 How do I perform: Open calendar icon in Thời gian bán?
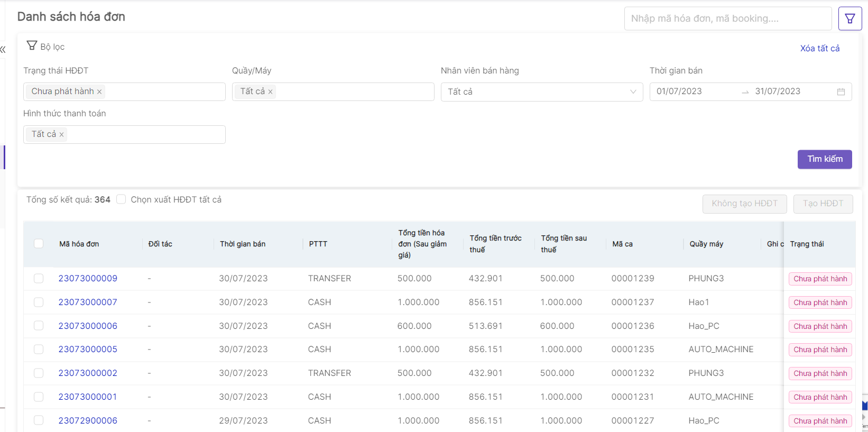coord(841,92)
